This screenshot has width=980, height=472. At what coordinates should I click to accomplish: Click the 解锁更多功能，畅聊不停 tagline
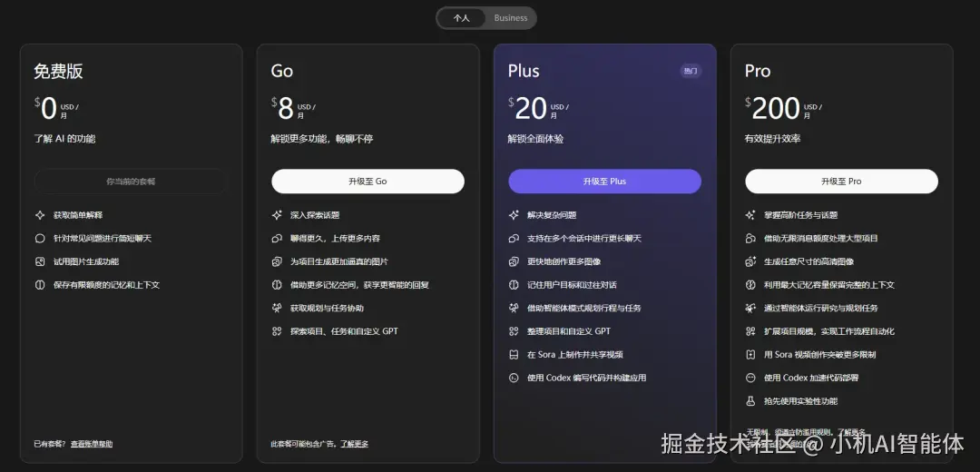pyautogui.click(x=322, y=139)
